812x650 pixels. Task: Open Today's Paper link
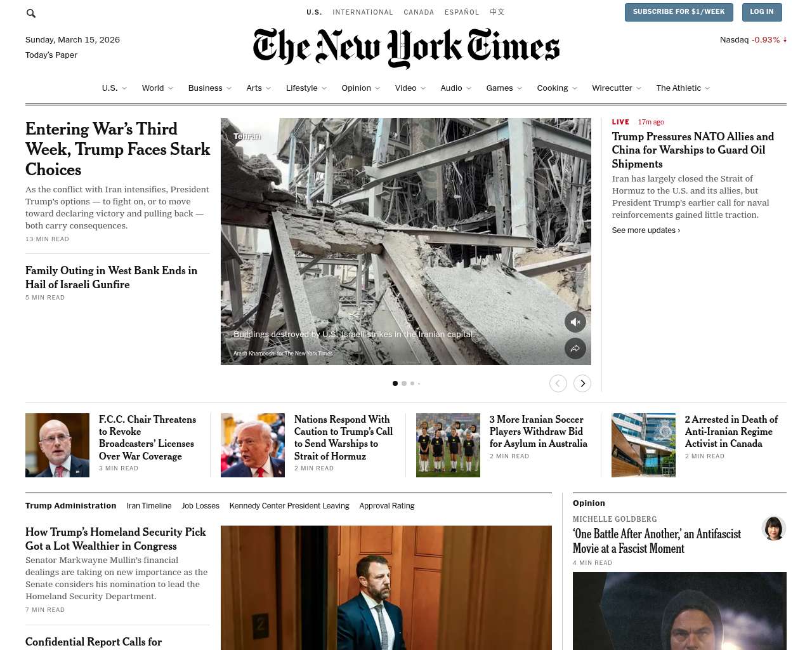click(51, 55)
